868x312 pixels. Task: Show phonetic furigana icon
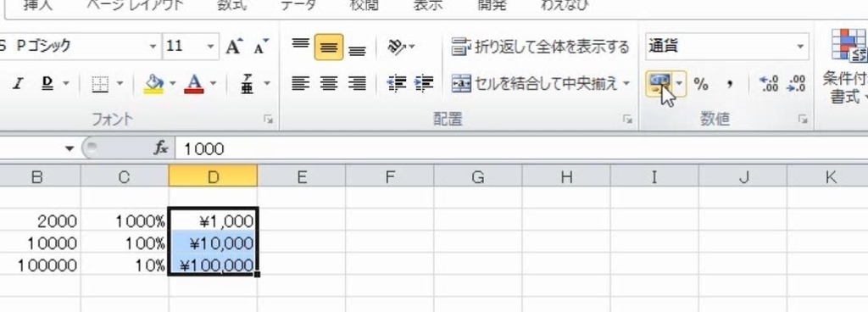[x=248, y=84]
